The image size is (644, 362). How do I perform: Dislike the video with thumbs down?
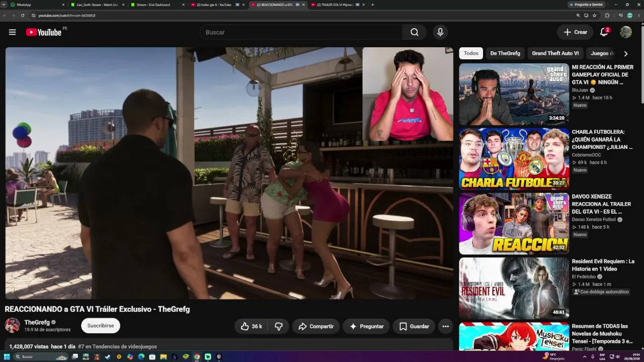pyautogui.click(x=278, y=326)
